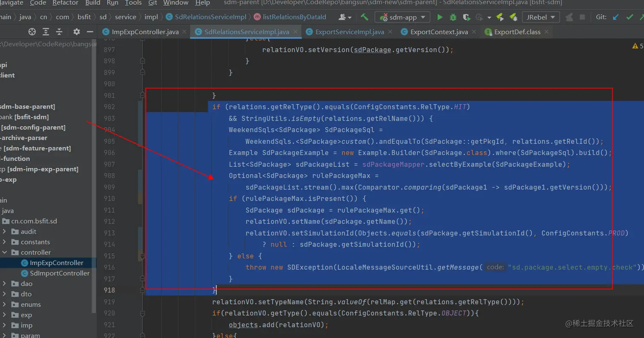Image resolution: width=644 pixels, height=338 pixels.
Task: Open the Build menu
Action: [92, 3]
